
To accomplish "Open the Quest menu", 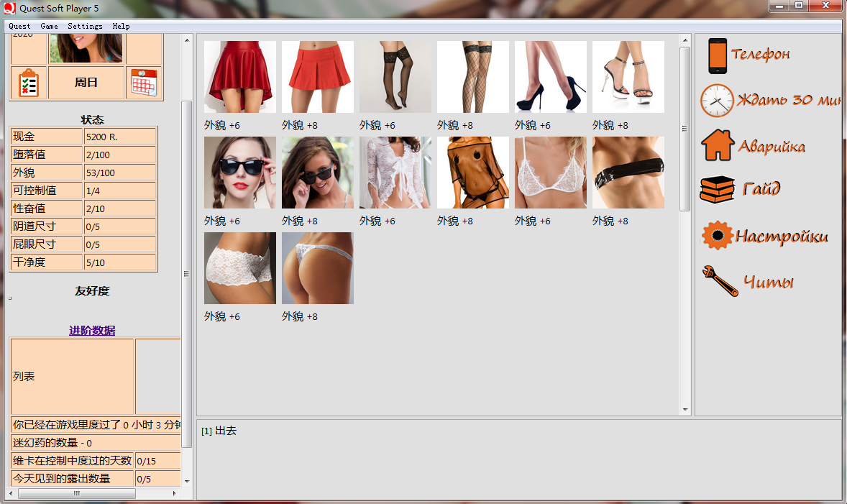I will [19, 26].
